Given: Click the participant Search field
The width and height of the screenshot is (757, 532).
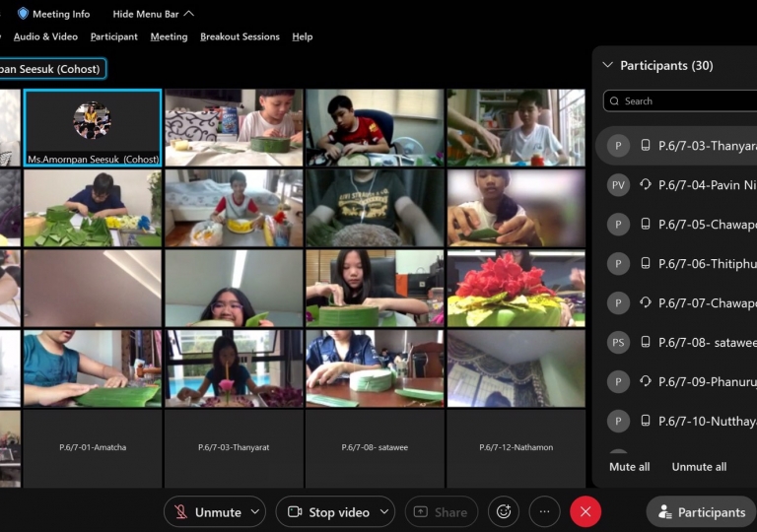Looking at the screenshot, I should tap(680, 100).
